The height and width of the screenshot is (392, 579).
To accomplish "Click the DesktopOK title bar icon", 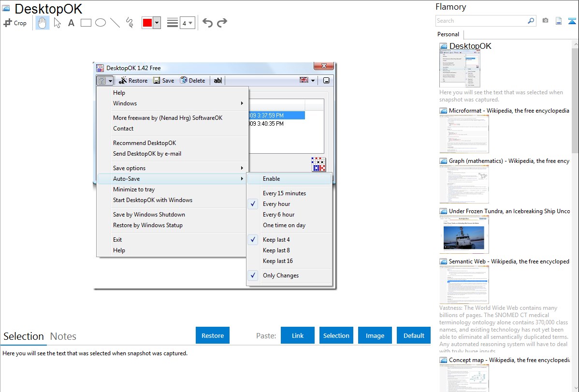I will tap(100, 68).
